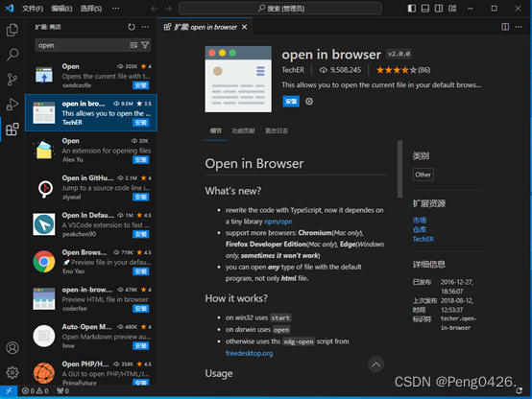Click the title bar command search
The image size is (532, 399).
click(x=280, y=9)
